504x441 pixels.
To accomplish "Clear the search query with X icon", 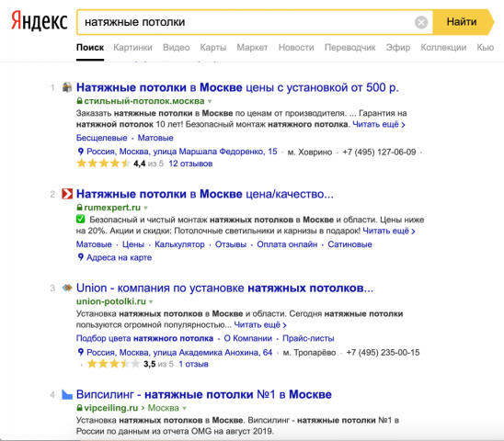I will [x=421, y=22].
